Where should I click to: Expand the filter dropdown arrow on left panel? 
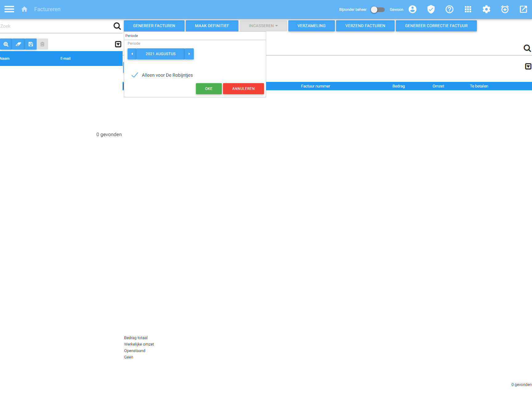point(118,44)
